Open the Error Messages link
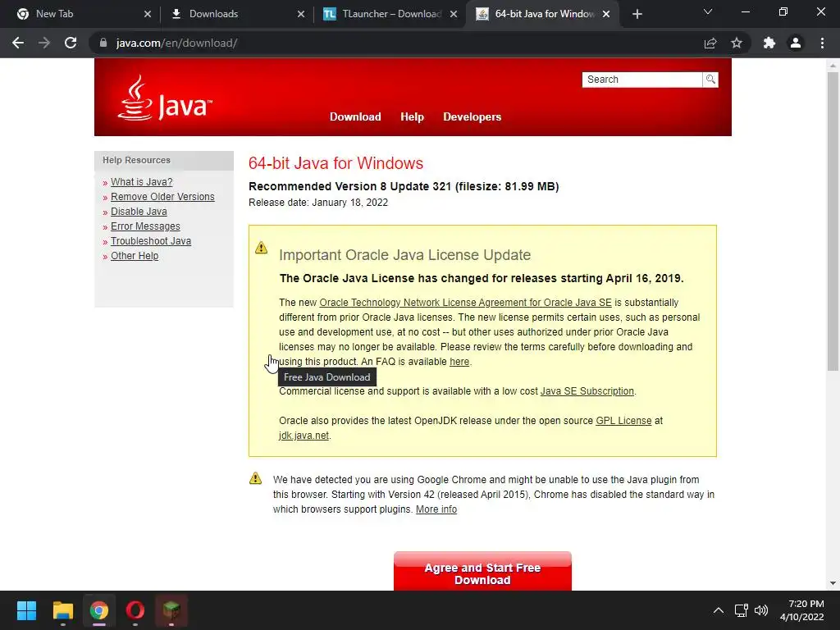Screen dimensions: 840x630 (145, 226)
